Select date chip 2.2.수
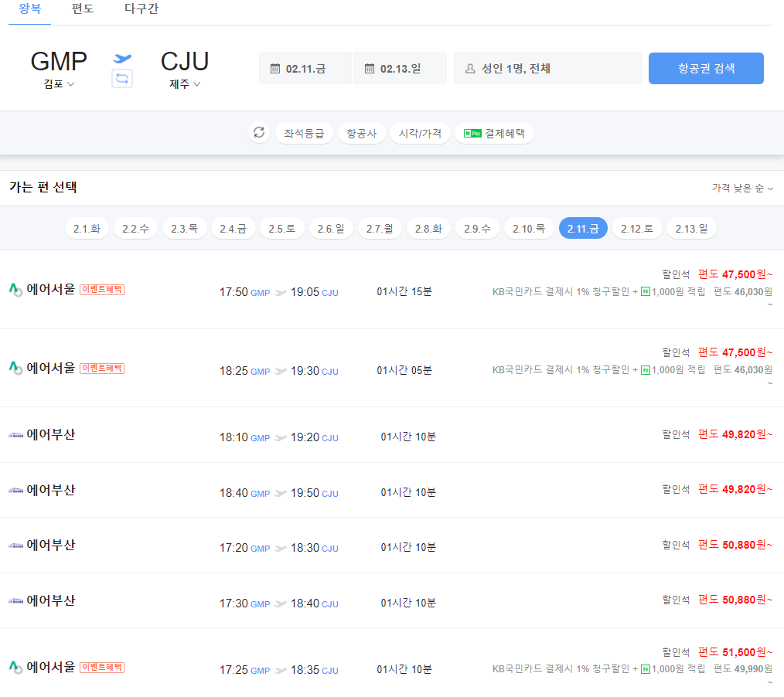The image size is (784, 697). click(x=135, y=229)
